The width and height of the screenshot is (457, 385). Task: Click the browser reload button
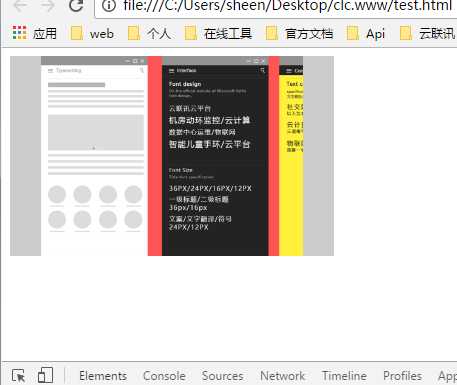pyautogui.click(x=76, y=5)
